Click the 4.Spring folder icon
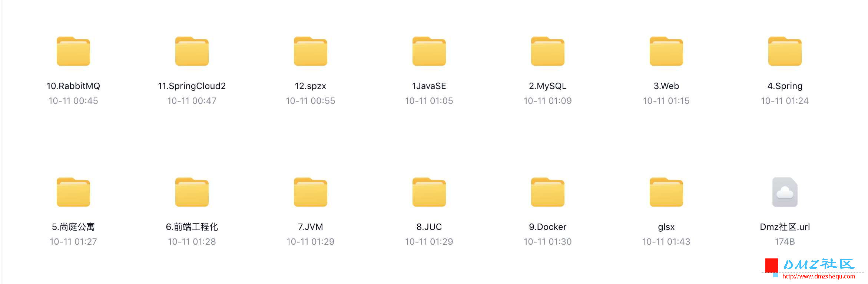 [x=785, y=51]
